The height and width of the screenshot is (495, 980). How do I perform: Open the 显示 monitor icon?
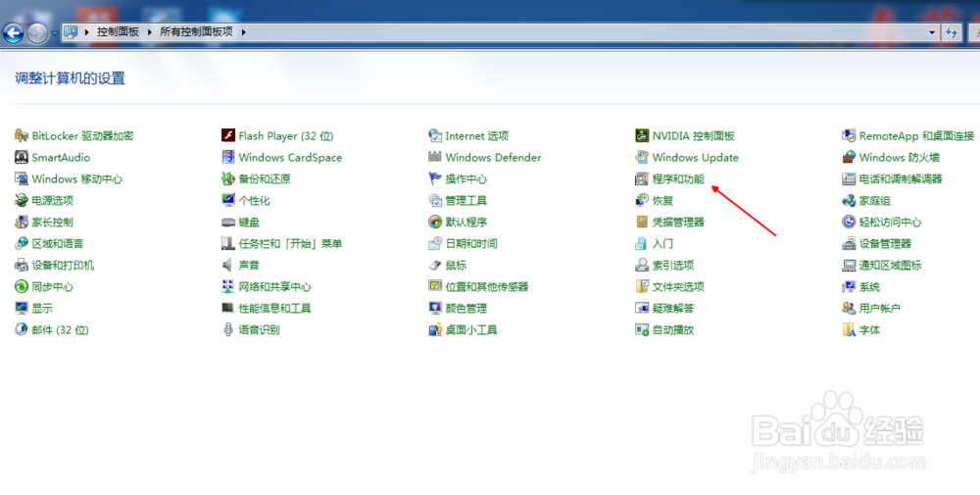(x=22, y=308)
